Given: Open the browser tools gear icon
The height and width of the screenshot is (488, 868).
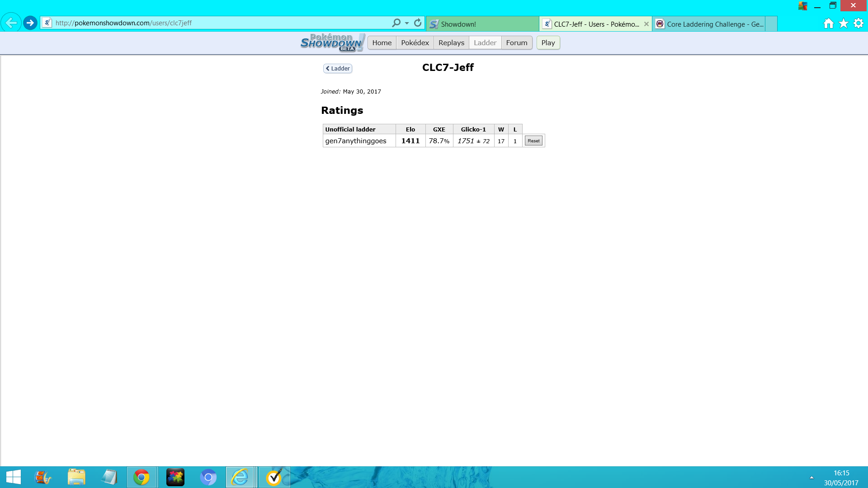Looking at the screenshot, I should pyautogui.click(x=858, y=23).
